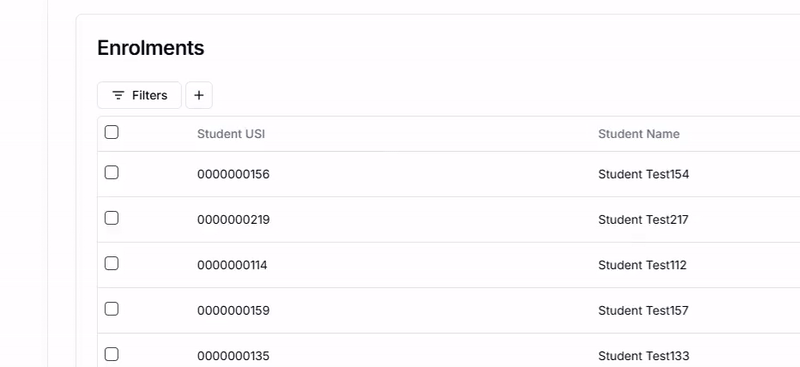Select the Student Test157 name cell
Viewport: 800px width, 367px height.
click(643, 310)
